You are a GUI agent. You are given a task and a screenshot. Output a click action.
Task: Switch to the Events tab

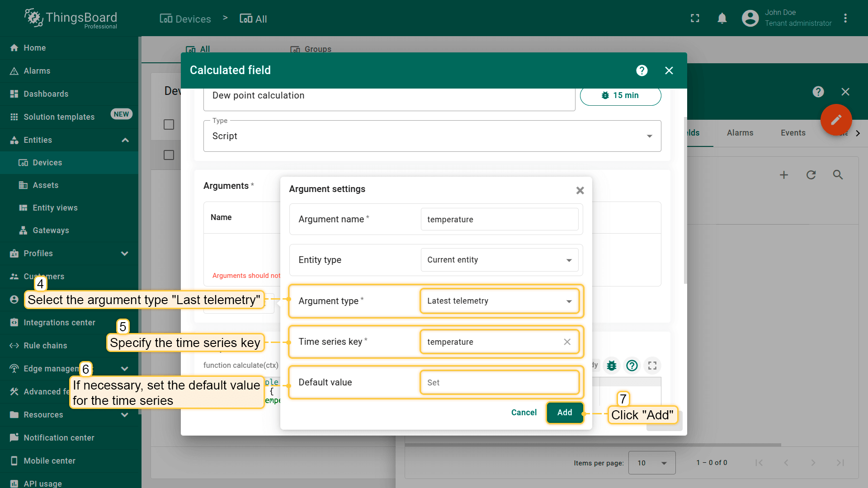point(793,133)
